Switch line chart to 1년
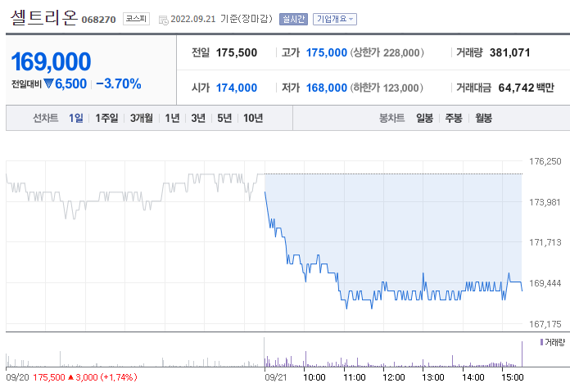The width and height of the screenshot is (570, 392). (172, 118)
